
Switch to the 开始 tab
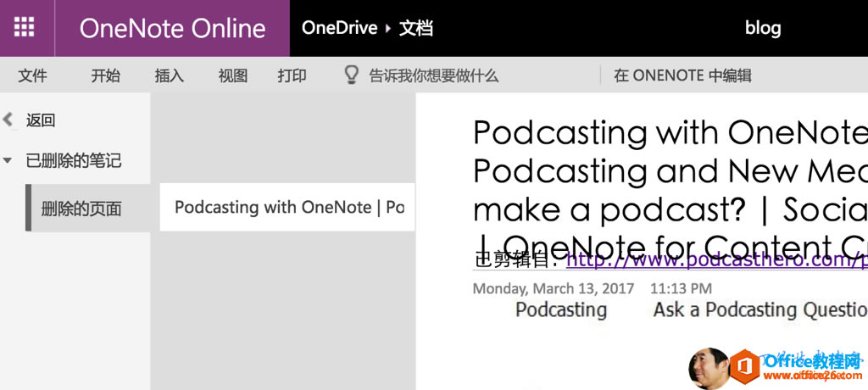[x=105, y=75]
